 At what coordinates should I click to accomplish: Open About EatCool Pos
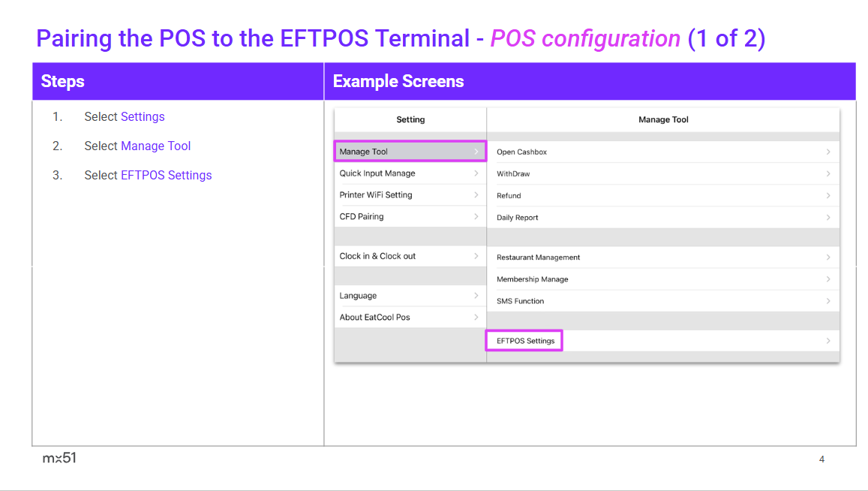pyautogui.click(x=375, y=318)
